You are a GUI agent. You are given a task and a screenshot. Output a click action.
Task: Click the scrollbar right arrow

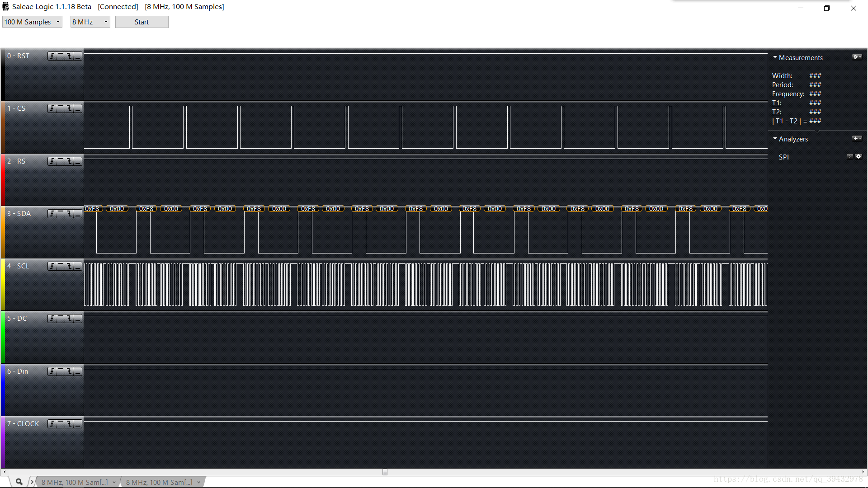[863, 472]
